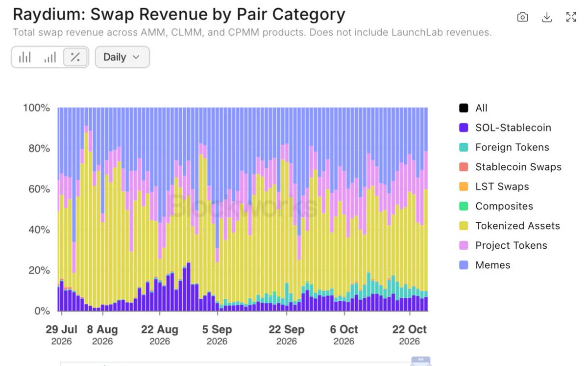Toggle the Composites series

coord(496,206)
